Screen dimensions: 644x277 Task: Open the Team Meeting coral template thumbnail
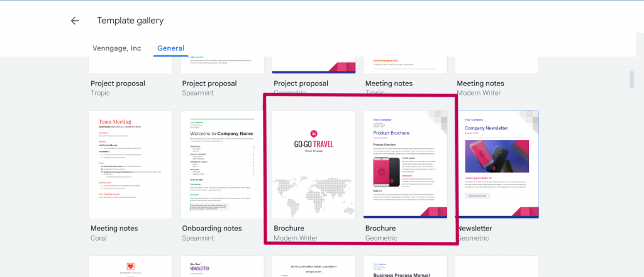tap(131, 165)
